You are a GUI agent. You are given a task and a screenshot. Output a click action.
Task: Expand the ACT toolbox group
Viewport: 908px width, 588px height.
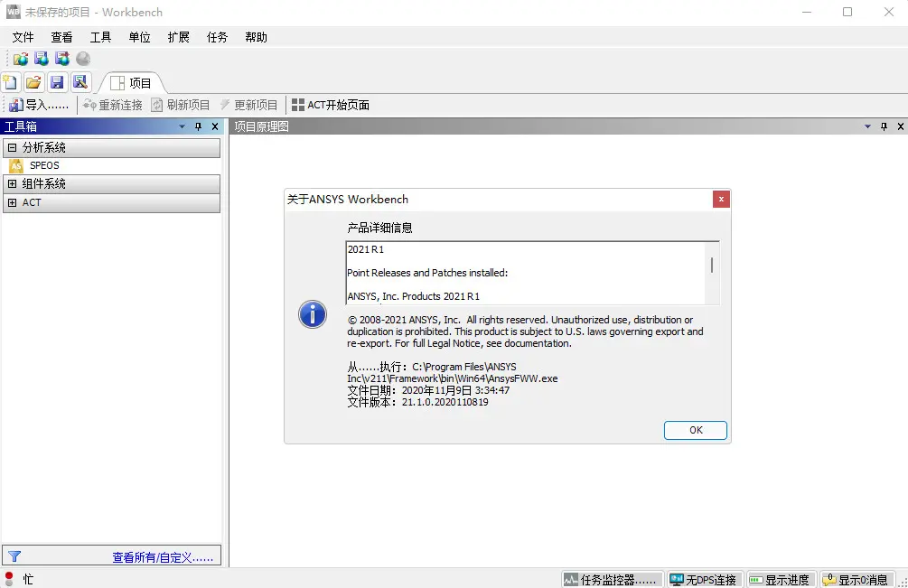point(12,202)
